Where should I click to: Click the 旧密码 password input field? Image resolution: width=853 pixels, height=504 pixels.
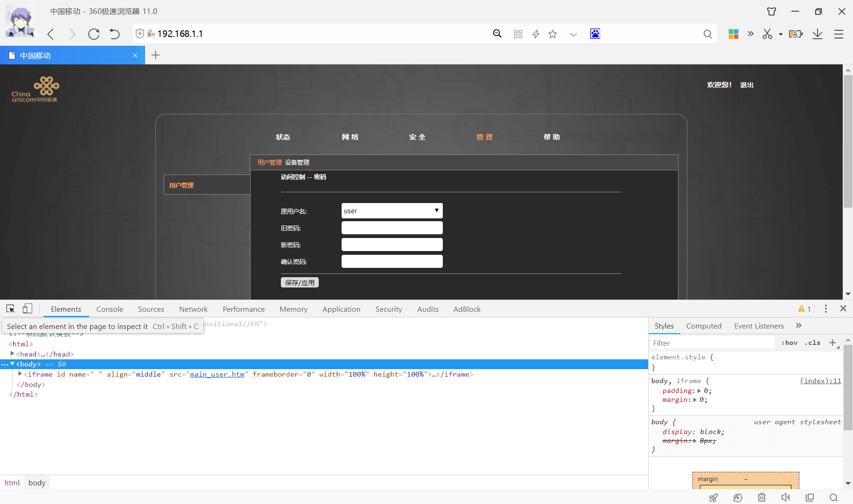[x=392, y=228]
